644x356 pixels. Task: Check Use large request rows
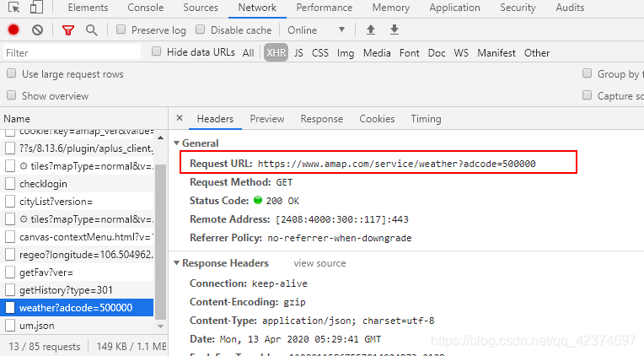click(x=12, y=73)
